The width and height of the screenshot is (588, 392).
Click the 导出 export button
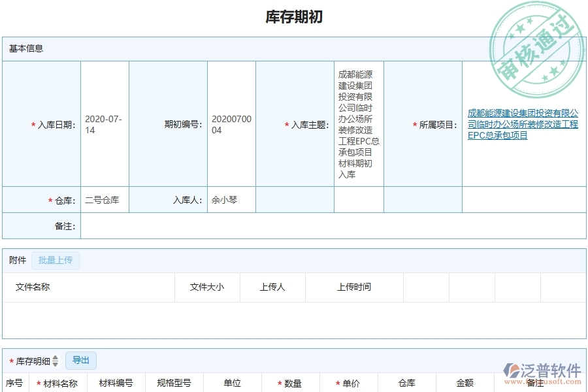(x=82, y=360)
